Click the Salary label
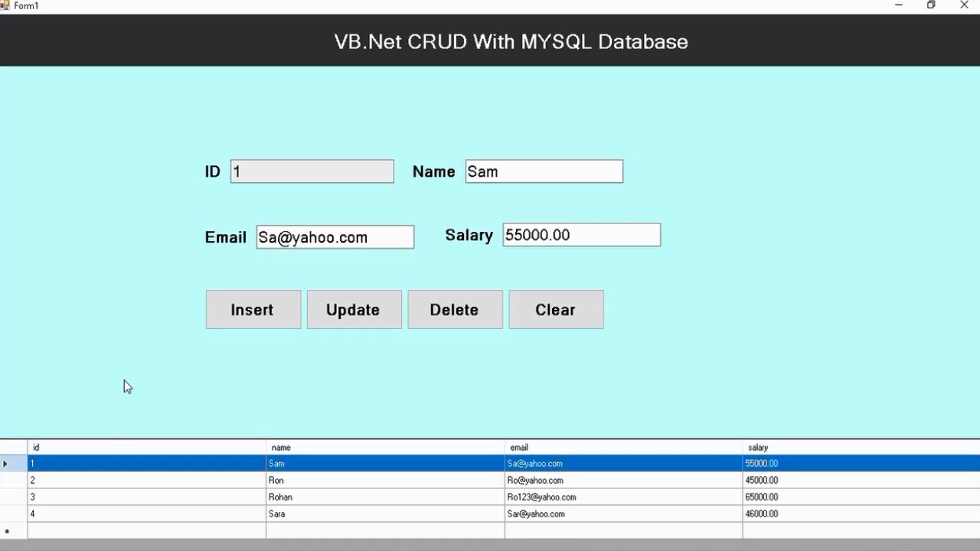This screenshot has height=551, width=980. pyautogui.click(x=469, y=235)
